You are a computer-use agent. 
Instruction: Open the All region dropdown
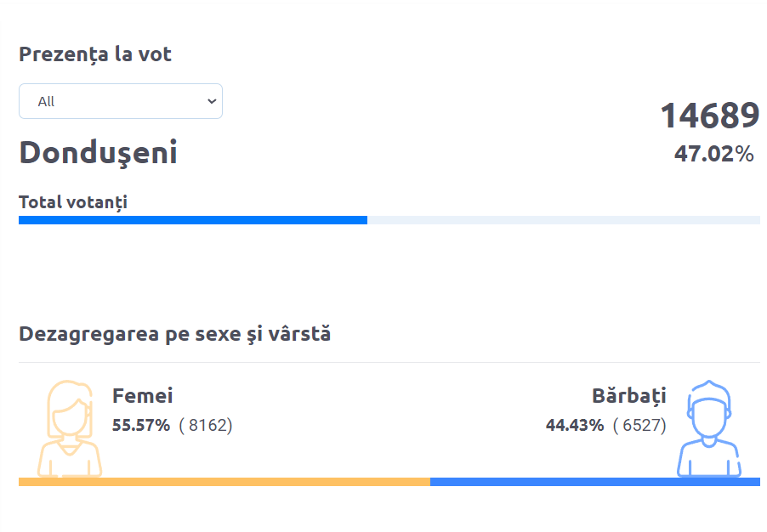click(x=121, y=101)
